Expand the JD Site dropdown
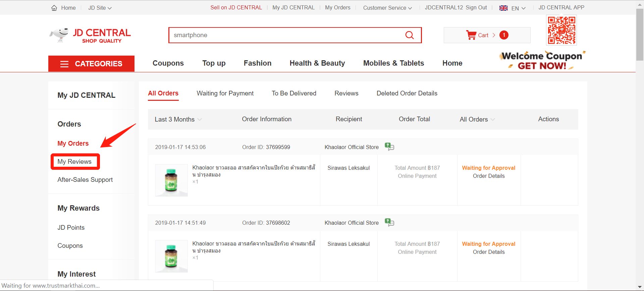Viewport: 644px width, 291px height. (100, 8)
